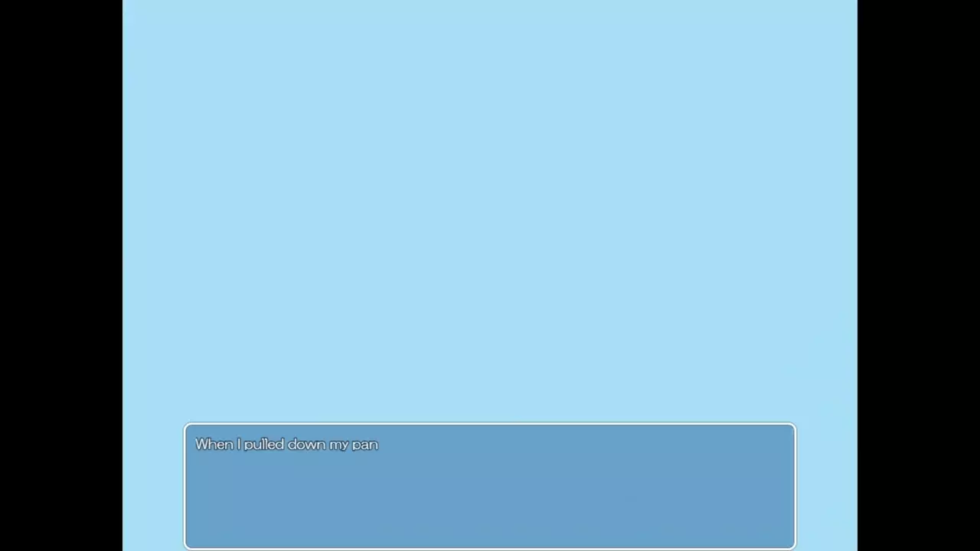The image size is (980, 551).
Task: Click the word "my" in the dialogue
Action: click(338, 445)
